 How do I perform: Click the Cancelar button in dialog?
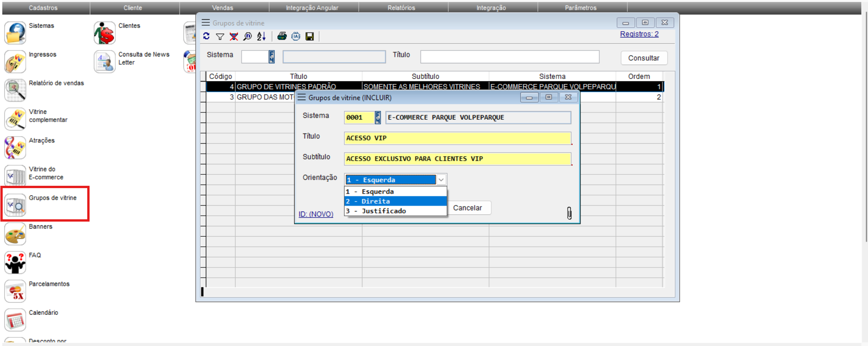tap(468, 208)
